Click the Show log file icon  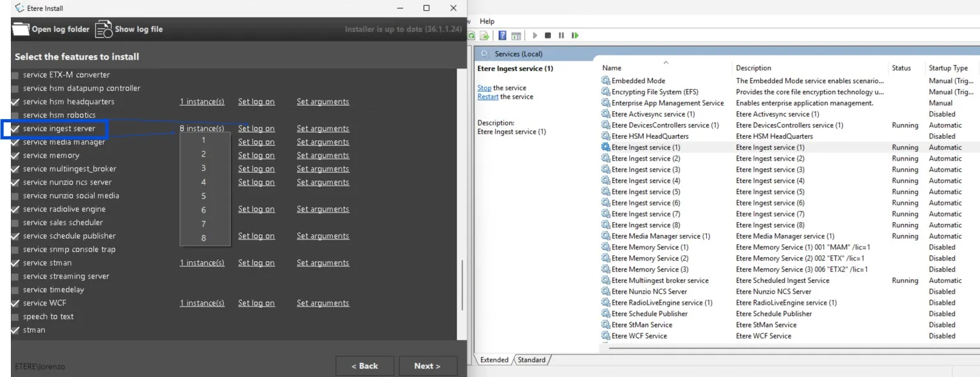click(104, 29)
